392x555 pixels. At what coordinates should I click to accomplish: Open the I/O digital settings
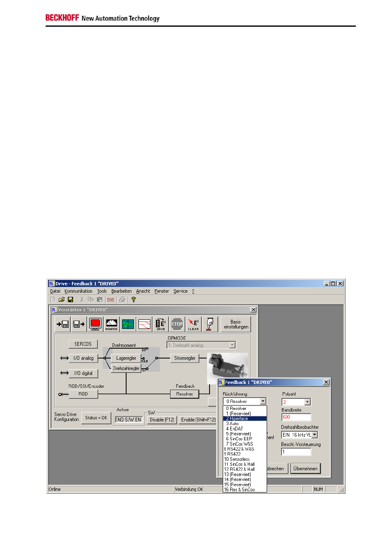83,373
